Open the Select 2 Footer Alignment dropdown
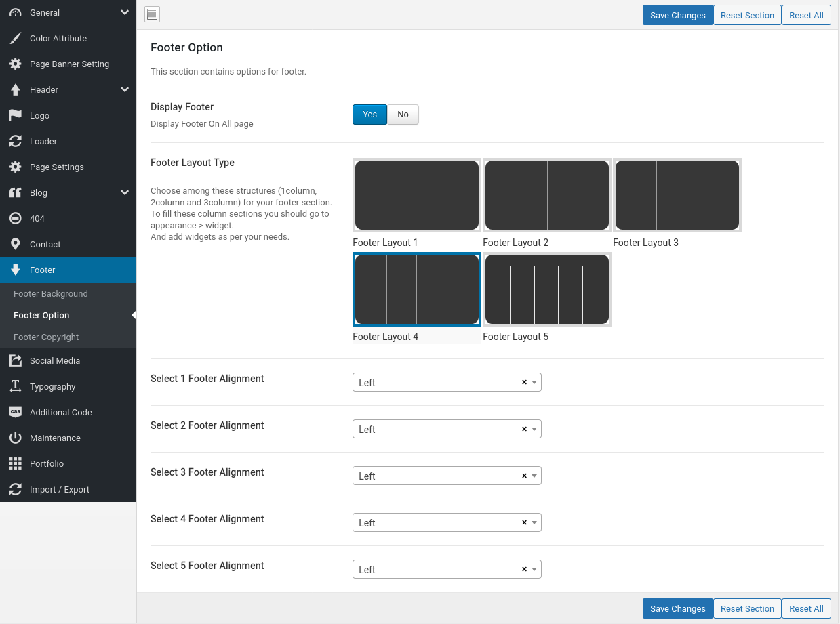840x624 pixels. [x=447, y=429]
